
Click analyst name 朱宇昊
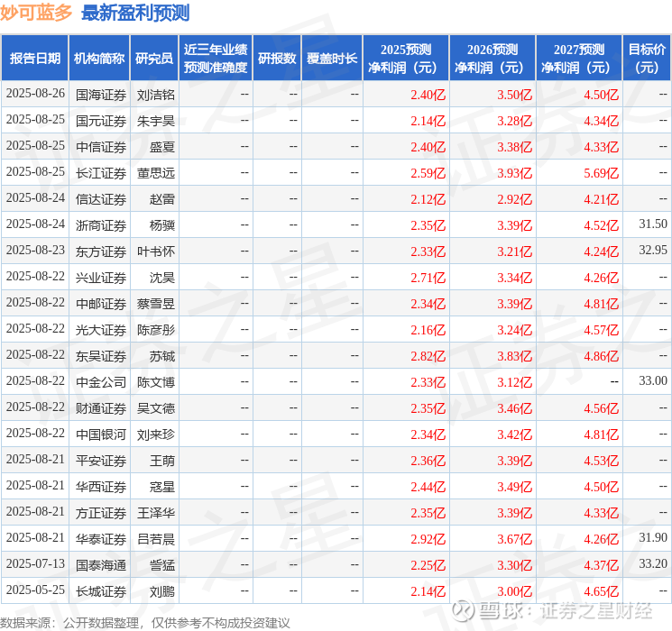click(156, 121)
